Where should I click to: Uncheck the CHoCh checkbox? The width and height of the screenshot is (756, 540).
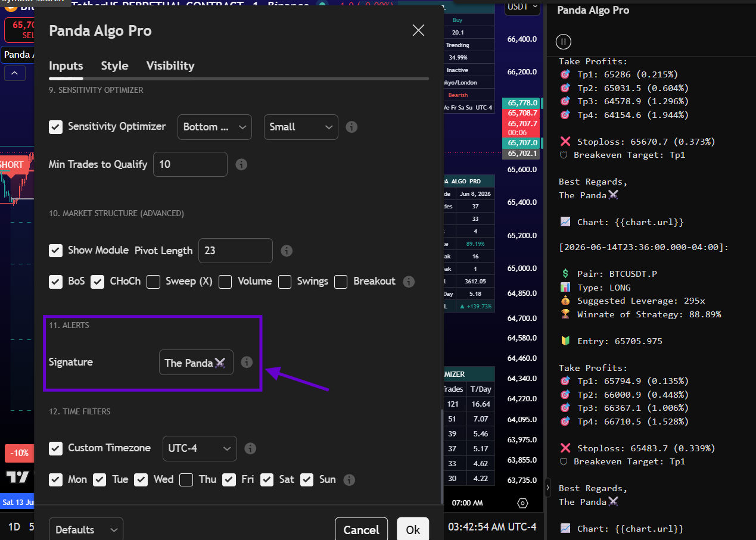coord(98,282)
